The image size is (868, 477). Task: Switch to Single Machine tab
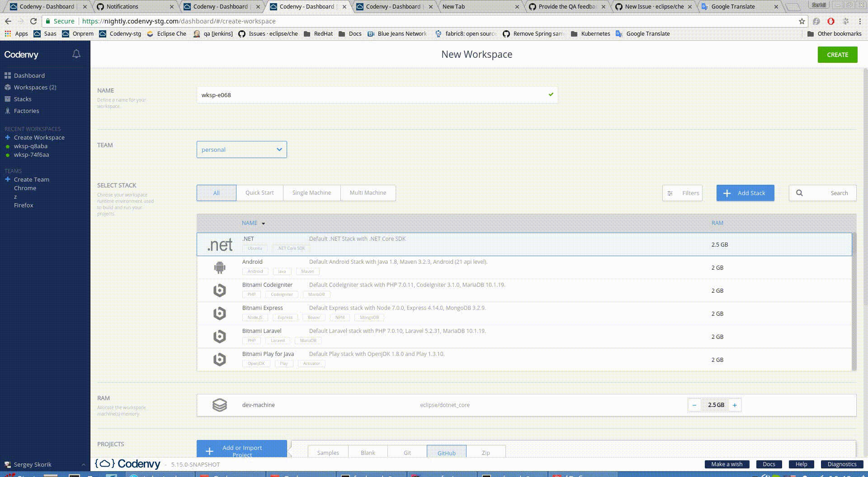point(311,193)
